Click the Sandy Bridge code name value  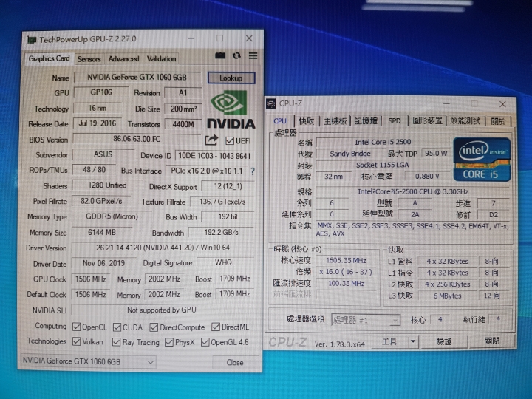click(x=350, y=154)
